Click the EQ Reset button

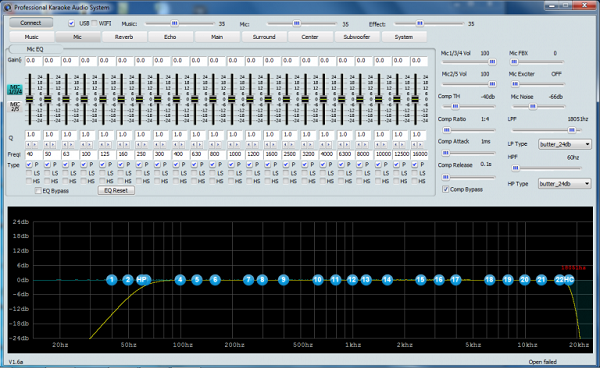point(116,191)
